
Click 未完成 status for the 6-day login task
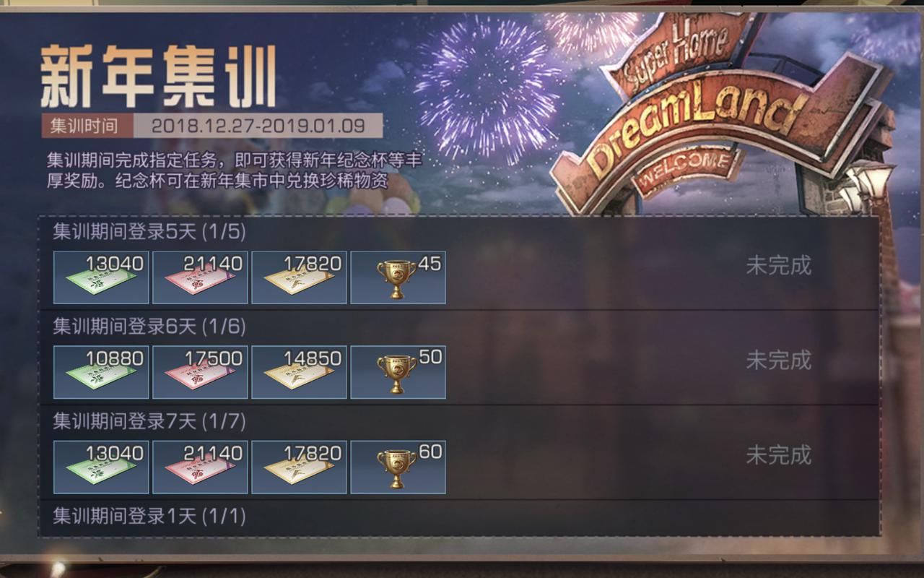point(778,360)
